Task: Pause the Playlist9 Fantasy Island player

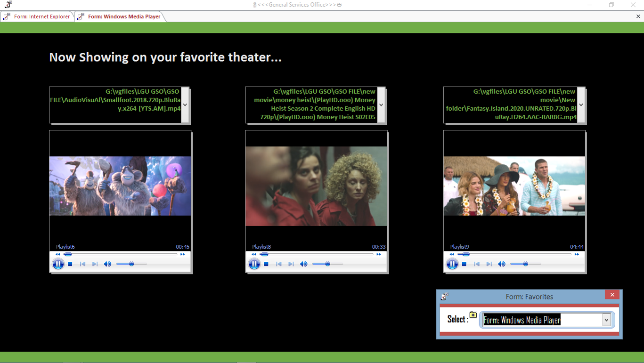Action: 452,264
